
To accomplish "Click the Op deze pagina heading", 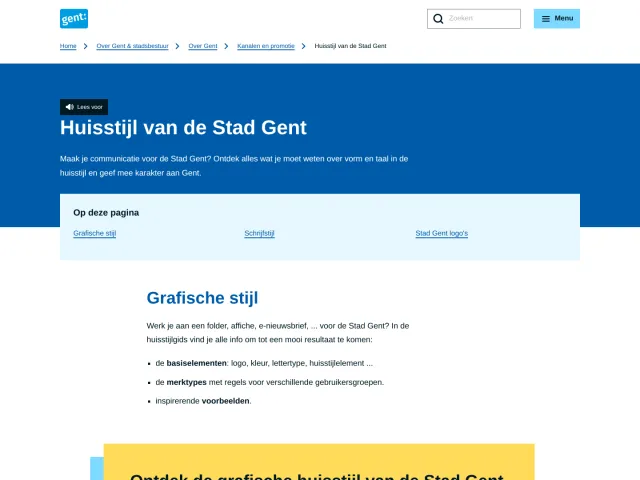I will [x=106, y=213].
